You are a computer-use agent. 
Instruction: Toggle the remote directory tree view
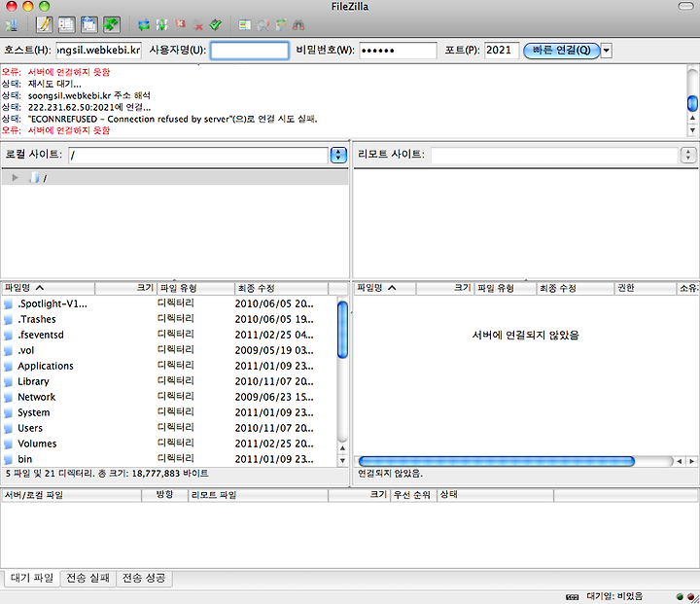point(88,24)
